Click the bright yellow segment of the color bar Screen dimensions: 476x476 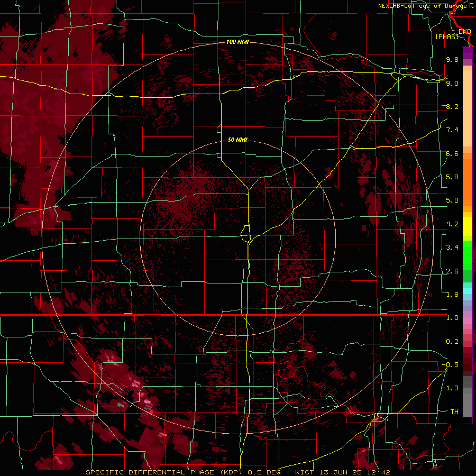tap(467, 226)
